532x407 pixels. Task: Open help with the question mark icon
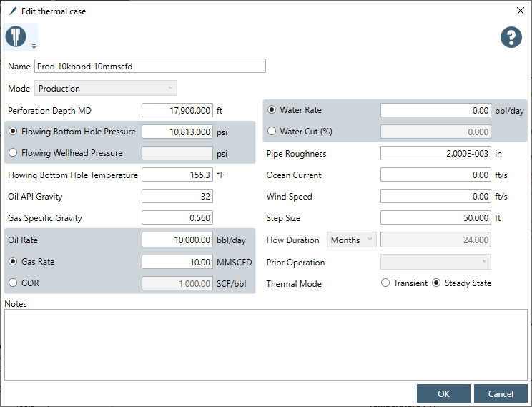(511, 37)
